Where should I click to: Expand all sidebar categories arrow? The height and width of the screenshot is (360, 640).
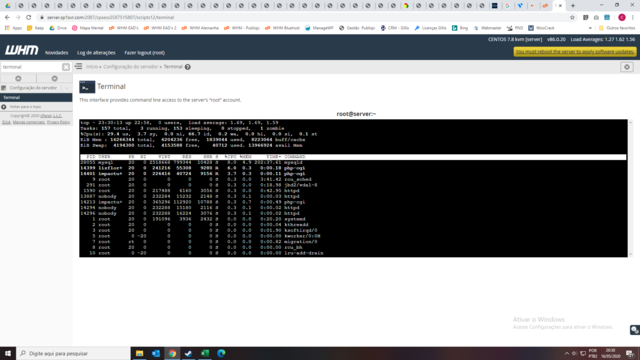[54, 78]
